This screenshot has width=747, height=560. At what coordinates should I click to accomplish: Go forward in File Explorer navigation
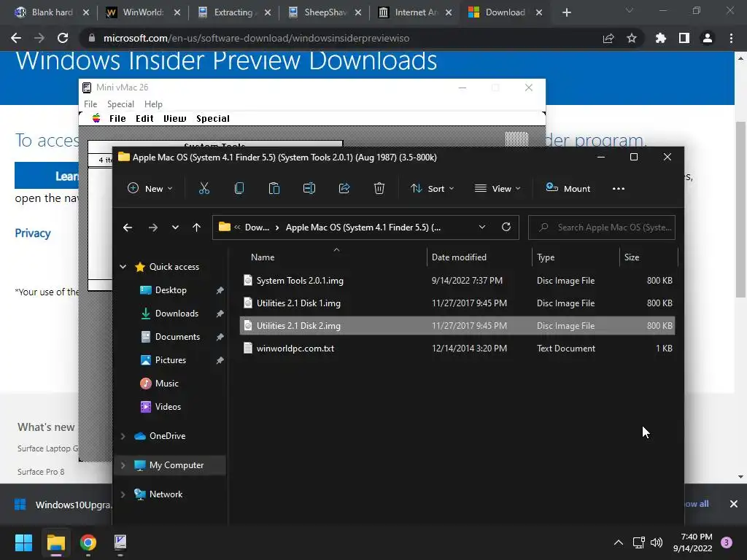(x=153, y=227)
